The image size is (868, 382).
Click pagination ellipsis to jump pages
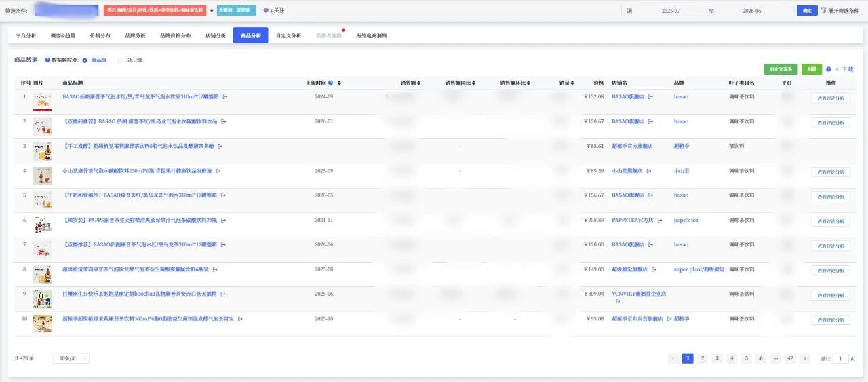click(x=775, y=358)
